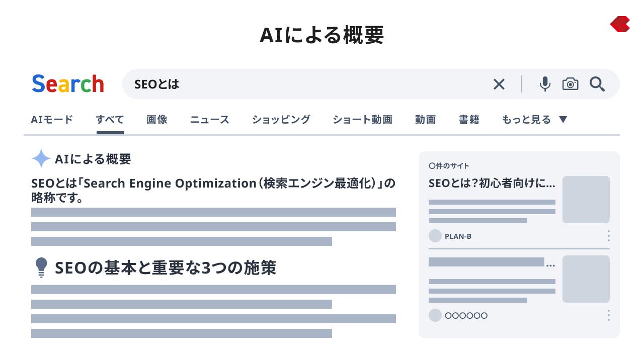The height and width of the screenshot is (362, 644).
Task: Open three-dot menu for PLAN-B result
Action: [x=608, y=236]
